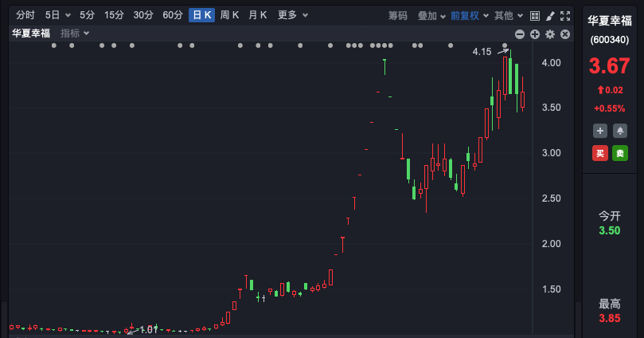
Task: Click the red 买 buy button
Action: (x=599, y=153)
